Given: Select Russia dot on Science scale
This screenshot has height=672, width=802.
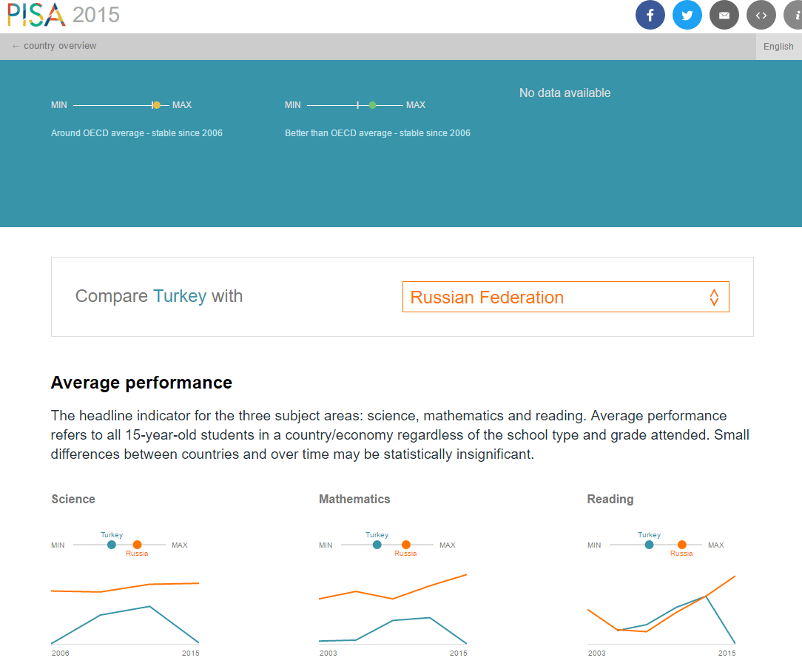Looking at the screenshot, I should click(137, 545).
